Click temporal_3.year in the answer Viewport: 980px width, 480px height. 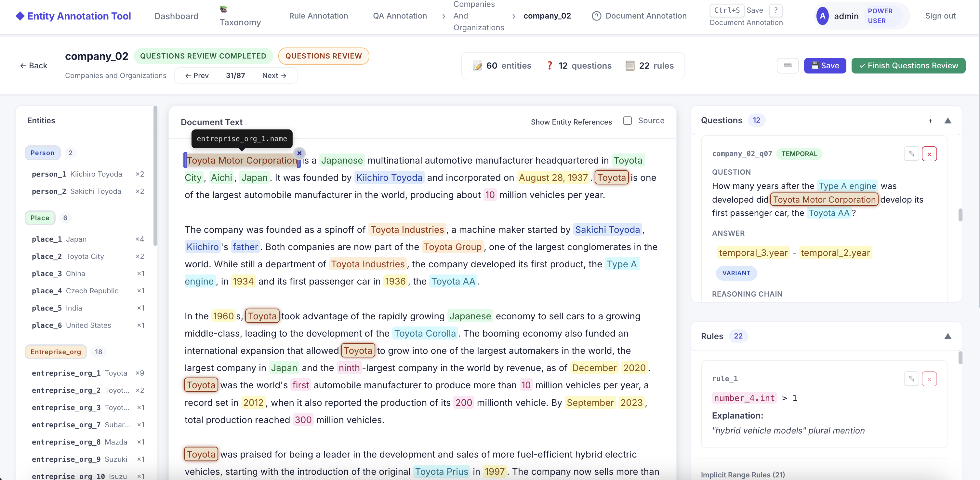click(x=753, y=253)
